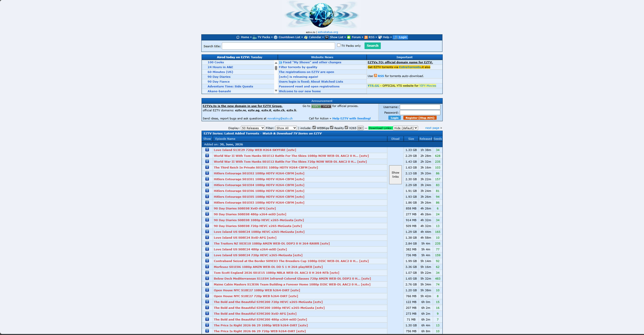Focus the Username input field
The height and width of the screenshot is (335, 644).
click(420, 107)
